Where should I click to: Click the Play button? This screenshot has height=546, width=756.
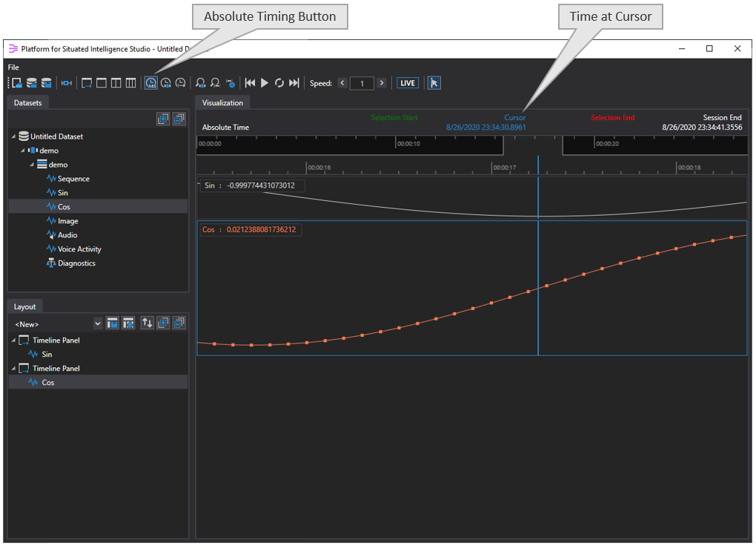(x=265, y=82)
